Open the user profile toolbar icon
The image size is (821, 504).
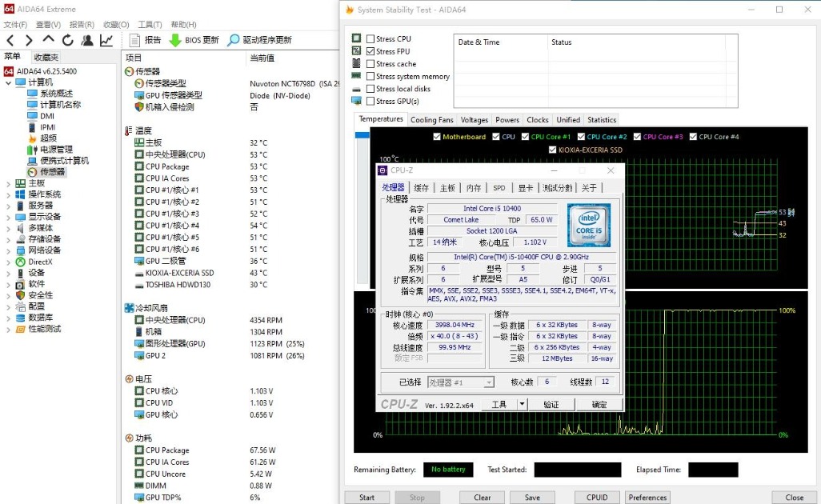pos(87,40)
